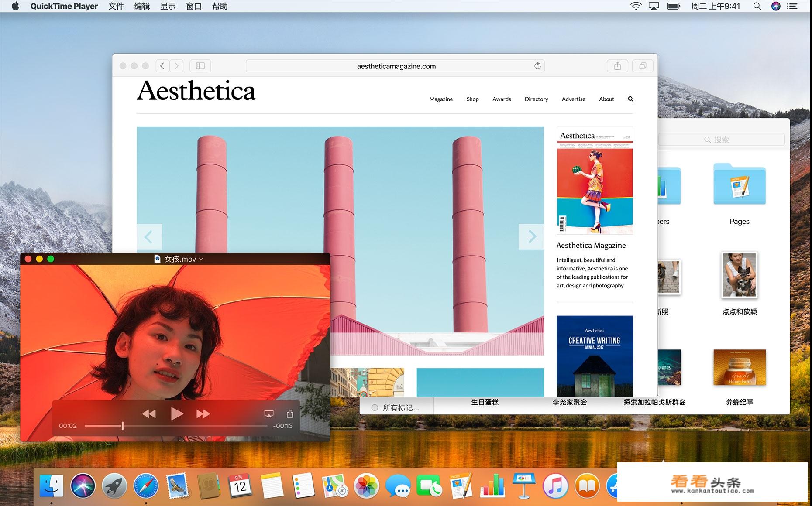This screenshot has width=812, height=506.
Task: Open Calendar from the Dock
Action: 240,485
